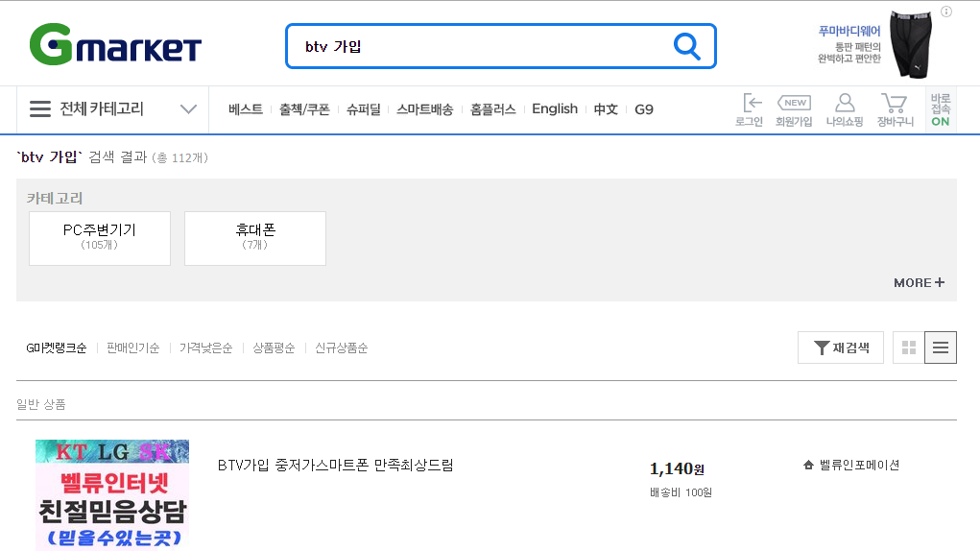
Task: Open the 베스트 menu
Action: 246,109
